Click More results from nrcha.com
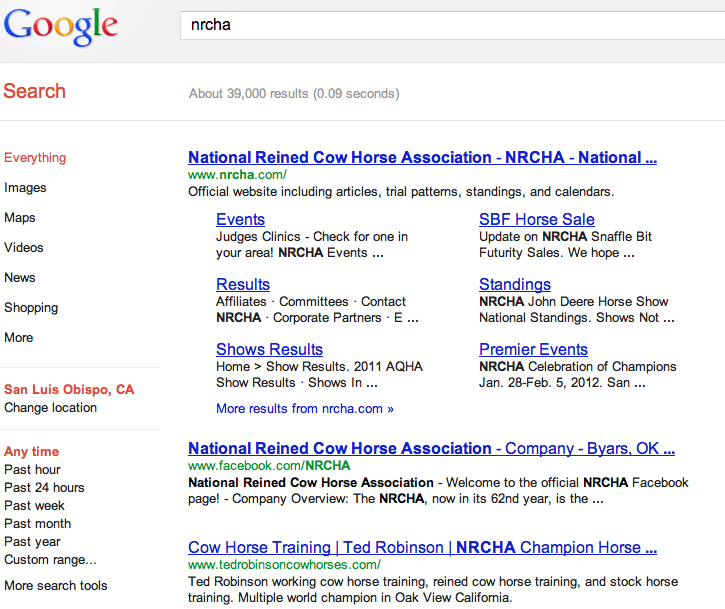Screen dimensions: 725x609 tap(305, 409)
